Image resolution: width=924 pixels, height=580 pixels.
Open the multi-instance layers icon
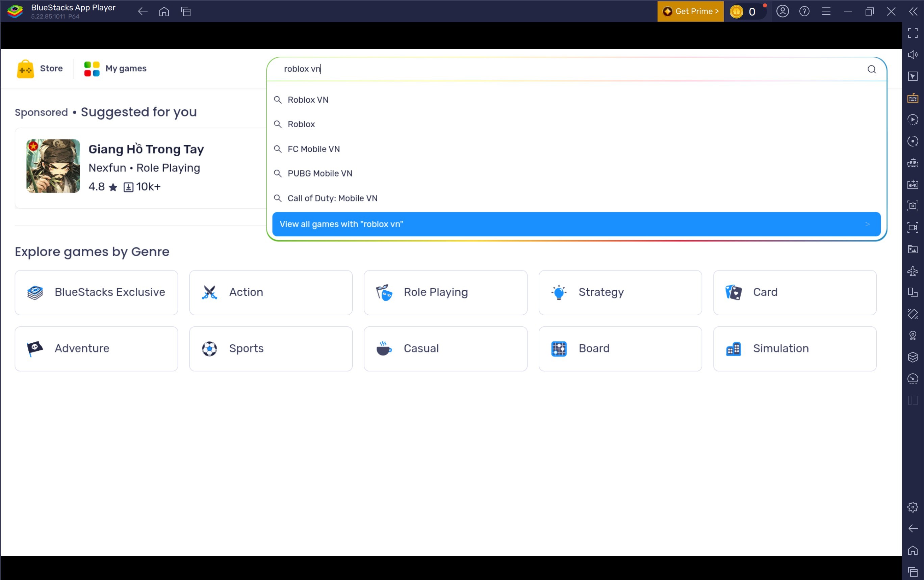click(913, 357)
